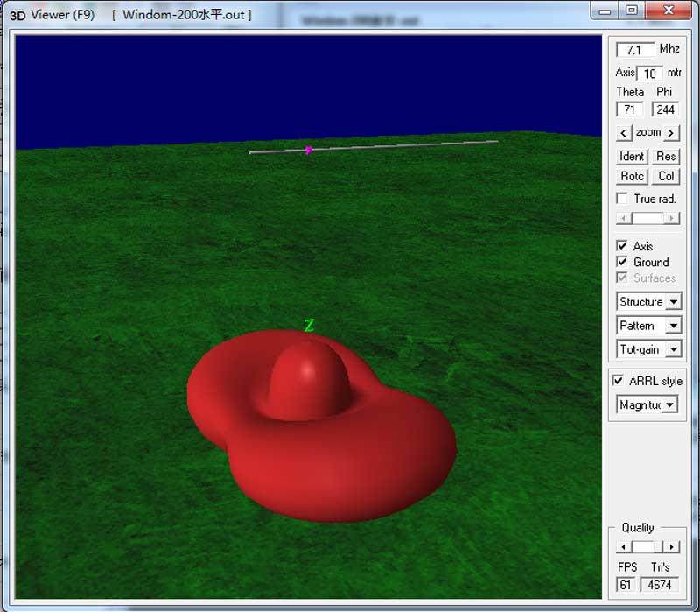The width and height of the screenshot is (700, 612).
Task: Click the green Z axis label
Action: 309,325
